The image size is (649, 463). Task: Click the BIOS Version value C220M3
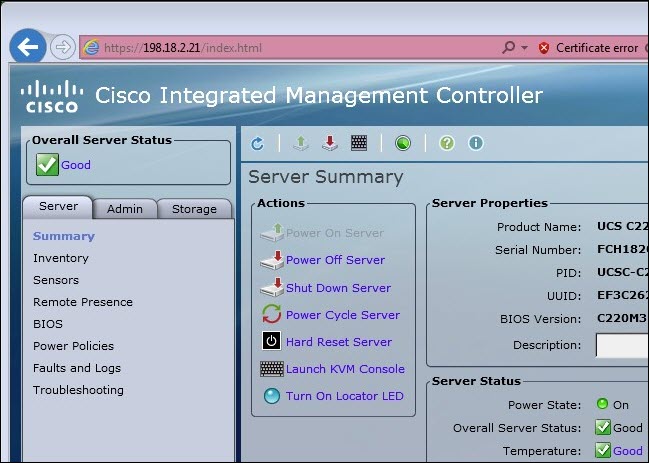pos(622,318)
